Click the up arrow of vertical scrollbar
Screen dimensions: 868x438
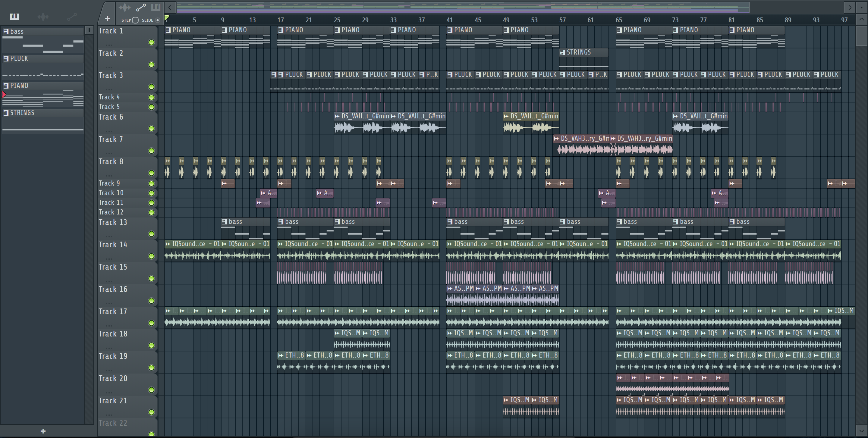click(x=862, y=19)
